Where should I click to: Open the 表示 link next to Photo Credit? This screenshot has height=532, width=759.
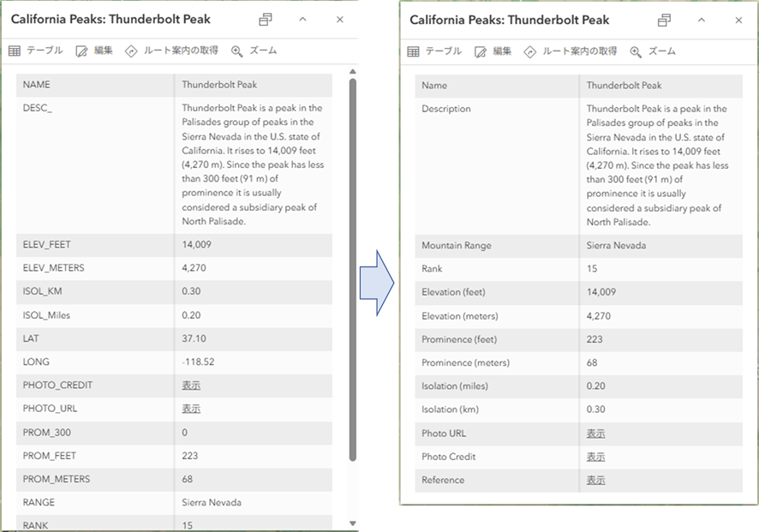(595, 457)
